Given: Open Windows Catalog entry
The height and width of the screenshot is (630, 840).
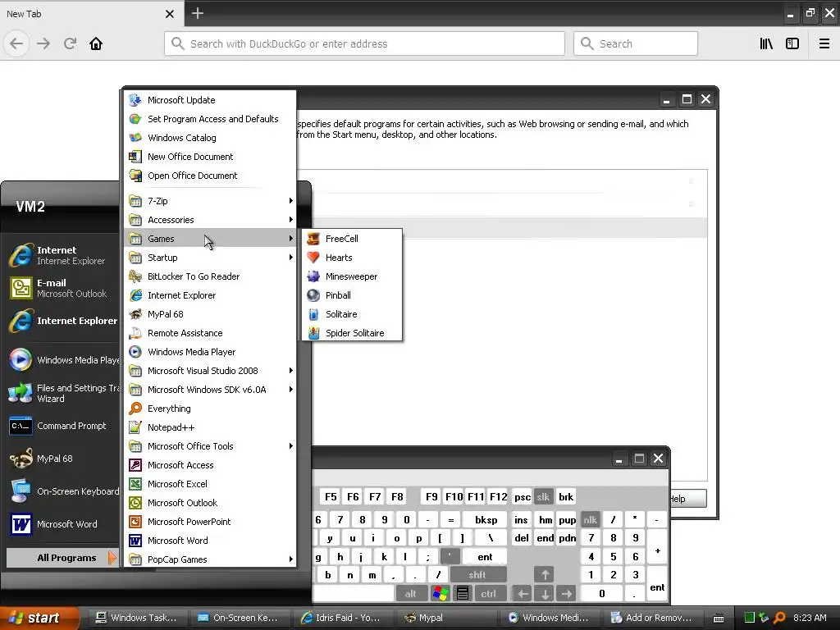Looking at the screenshot, I should [210, 138].
